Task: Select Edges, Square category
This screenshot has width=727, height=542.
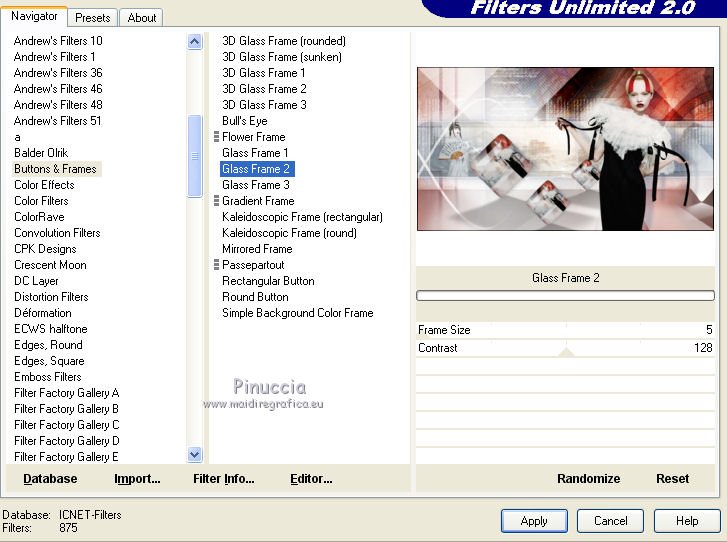Action: pyautogui.click(x=49, y=361)
